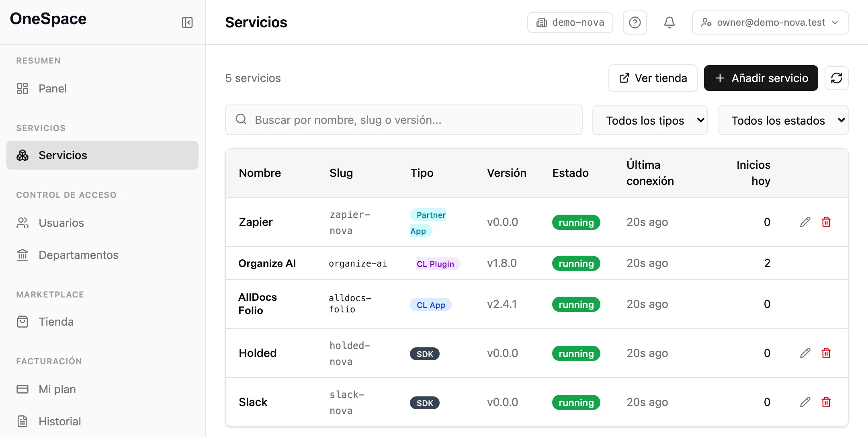The width and height of the screenshot is (868, 437).
Task: Delete the Zapier service
Action: pos(826,222)
